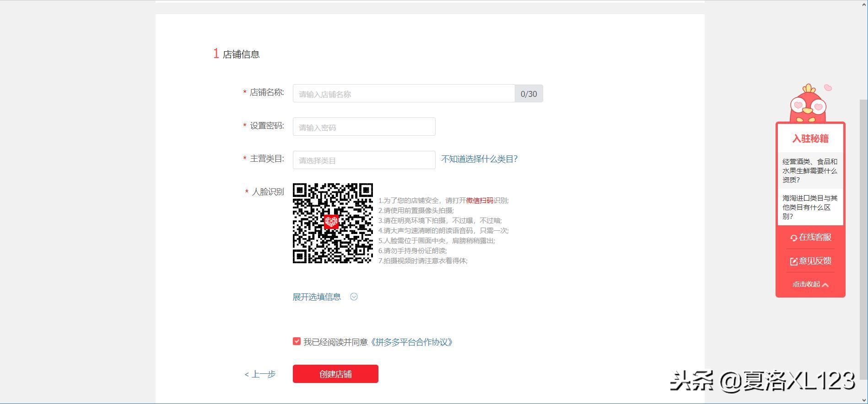Click the circled chevron next to 展开选填信息

point(354,297)
